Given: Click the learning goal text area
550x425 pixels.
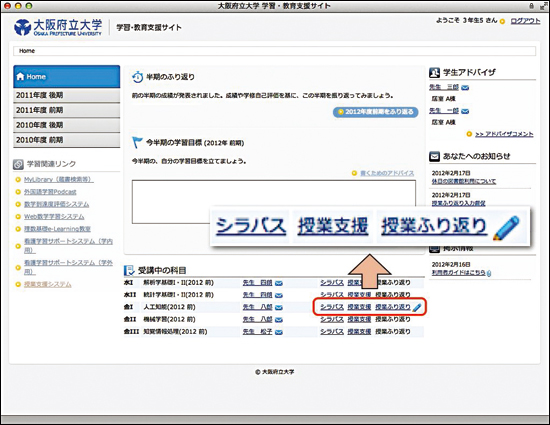Looking at the screenshot, I should pyautogui.click(x=274, y=202).
